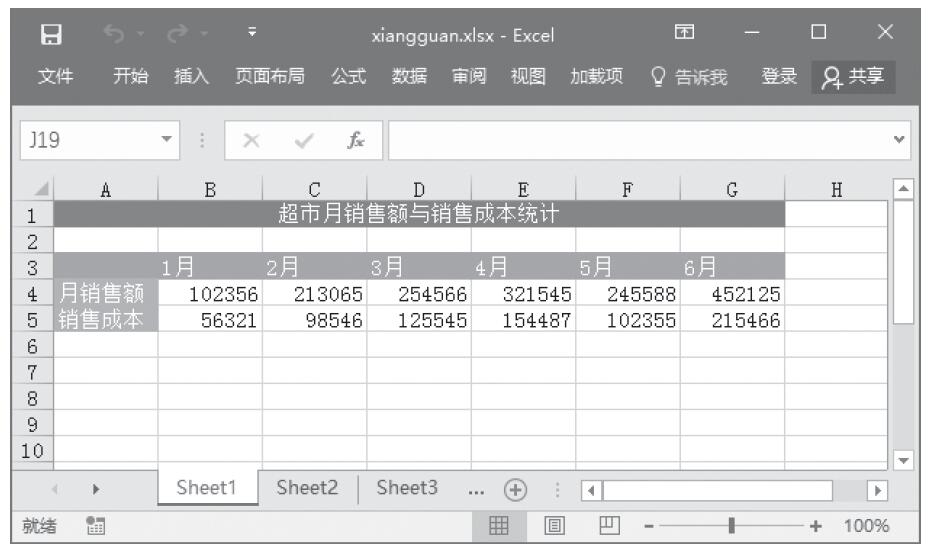929x553 pixels.
Task: Click the macro record icon in status bar
Action: (97, 525)
